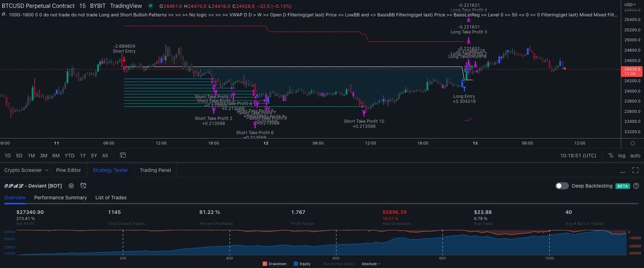The width and height of the screenshot is (644, 268).
Task: Set chart range to YTD
Action: click(x=69, y=155)
